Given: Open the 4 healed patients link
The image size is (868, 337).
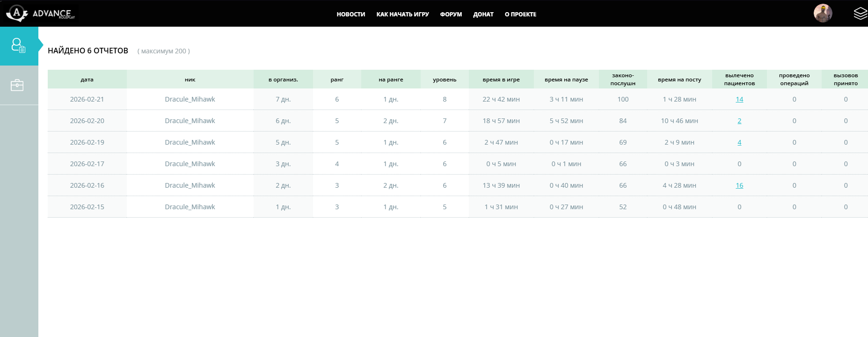Looking at the screenshot, I should [x=739, y=142].
